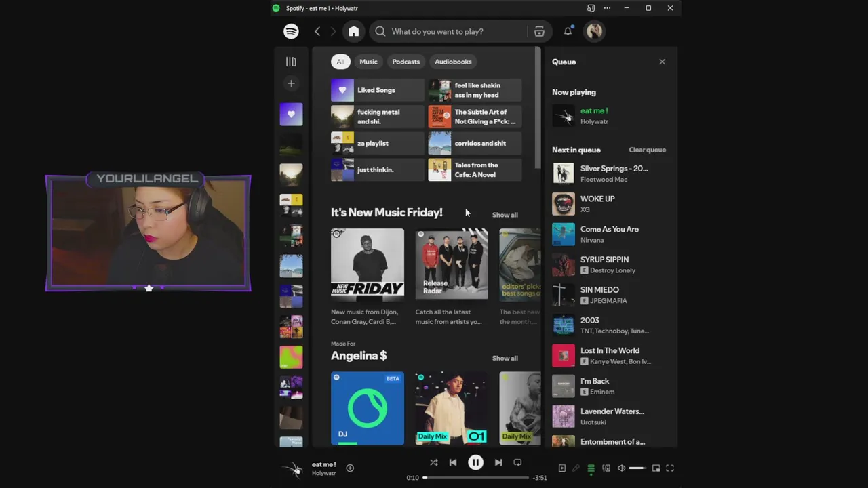Open fucking metal and shi. playlist tile
The width and height of the screenshot is (868, 488).
click(x=378, y=117)
